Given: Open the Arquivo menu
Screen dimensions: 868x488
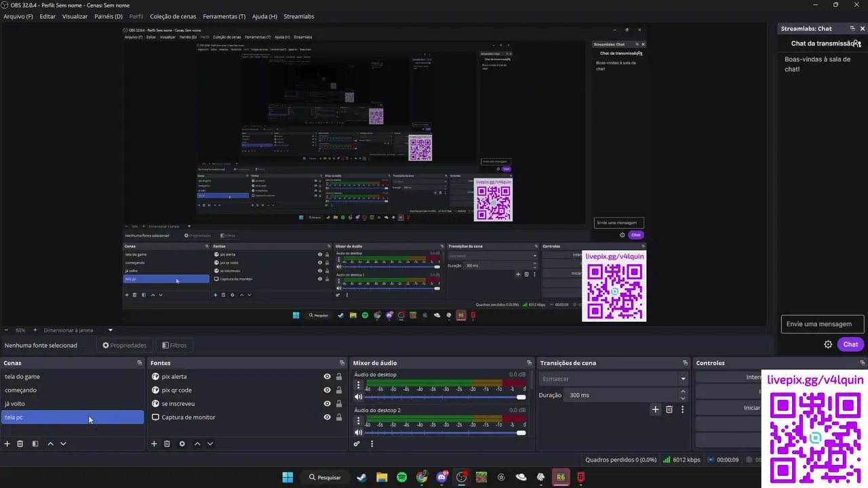Looking at the screenshot, I should (x=18, y=16).
